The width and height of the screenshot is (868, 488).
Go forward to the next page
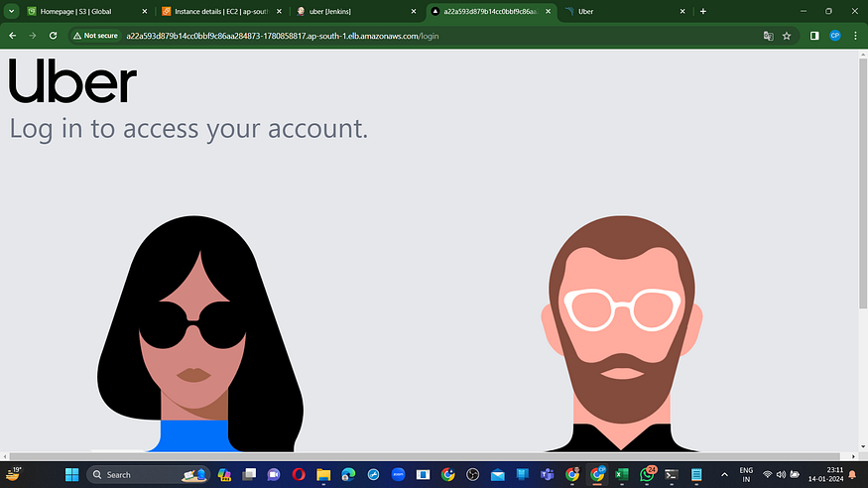tap(33, 36)
